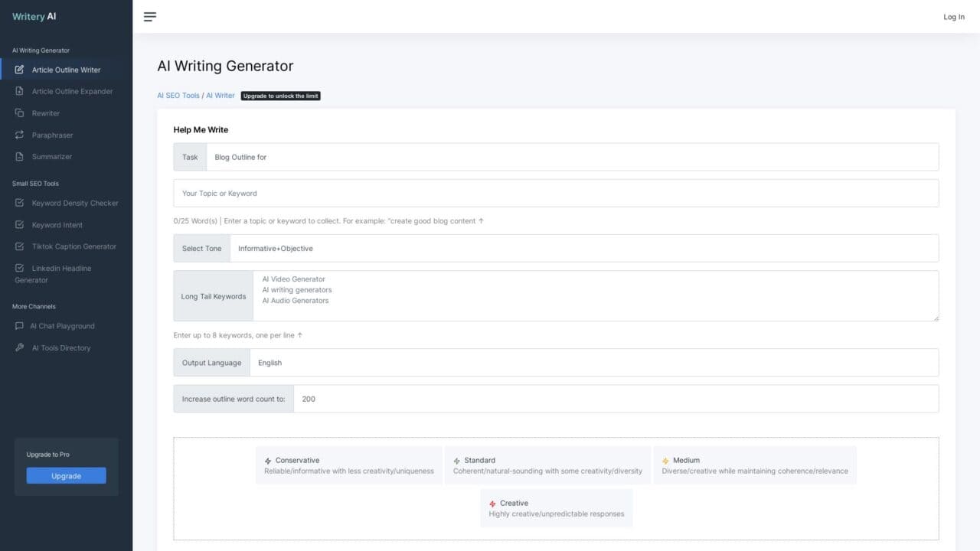Click the Keyword Density Checker icon
The height and width of the screenshot is (551, 980).
point(18,203)
